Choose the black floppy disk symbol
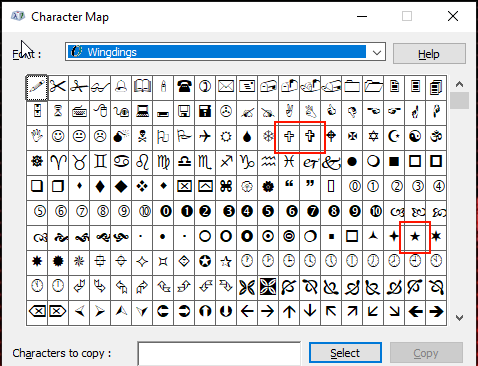478x366 pixels. 205,111
